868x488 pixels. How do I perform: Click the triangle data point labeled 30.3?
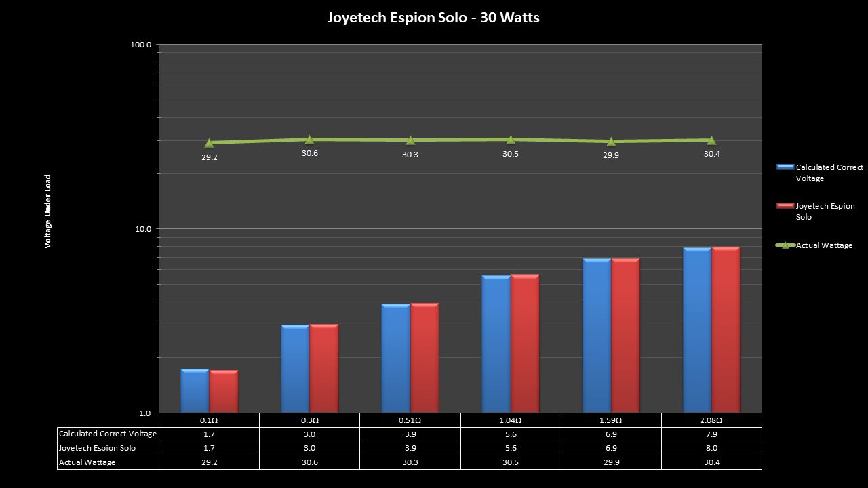410,140
